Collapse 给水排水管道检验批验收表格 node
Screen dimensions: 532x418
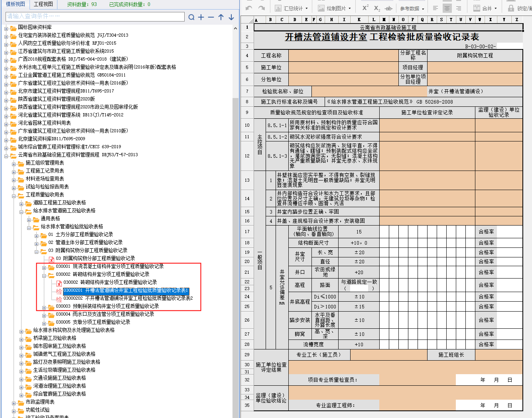click(x=29, y=228)
